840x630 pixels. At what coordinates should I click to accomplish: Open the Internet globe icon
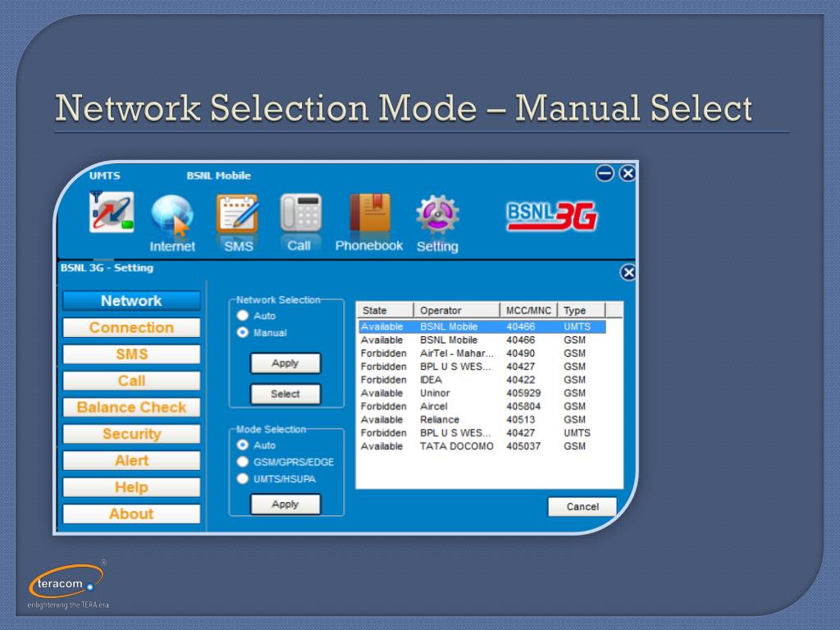point(172,216)
